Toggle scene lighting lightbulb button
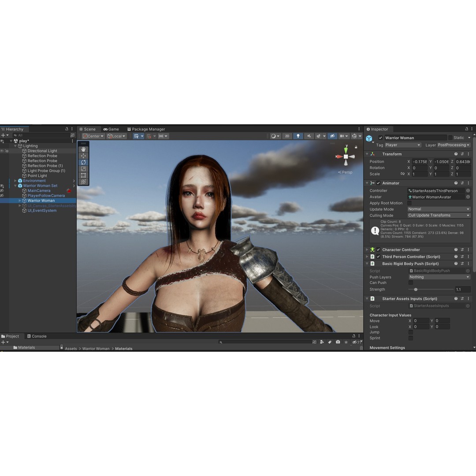 click(298, 136)
